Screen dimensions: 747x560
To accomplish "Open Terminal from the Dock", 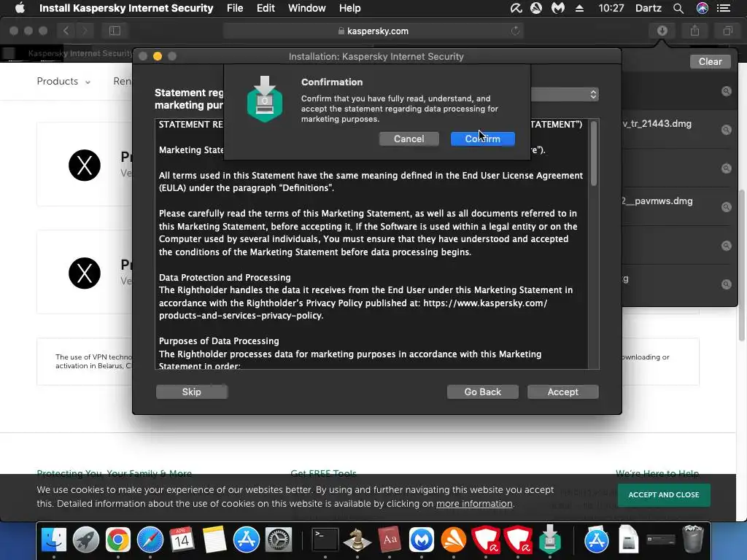I will tap(325, 540).
